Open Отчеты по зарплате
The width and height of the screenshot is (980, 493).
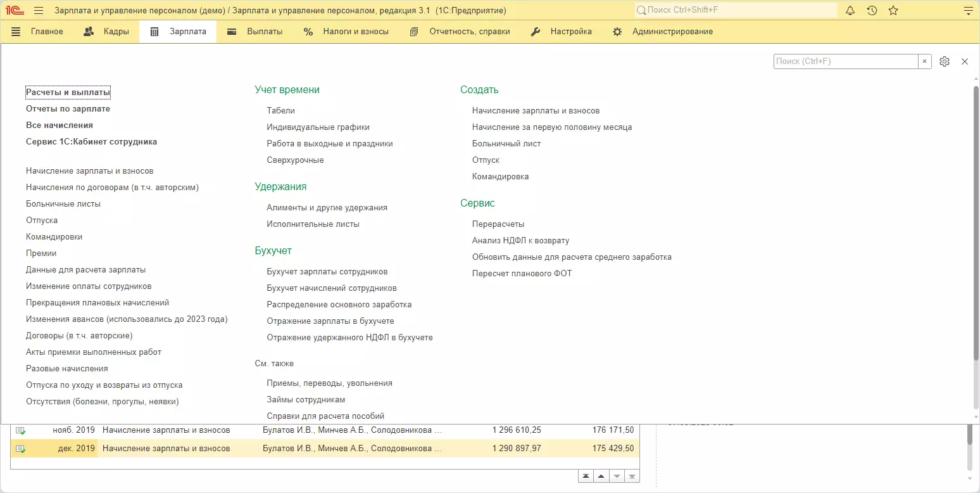click(x=68, y=109)
